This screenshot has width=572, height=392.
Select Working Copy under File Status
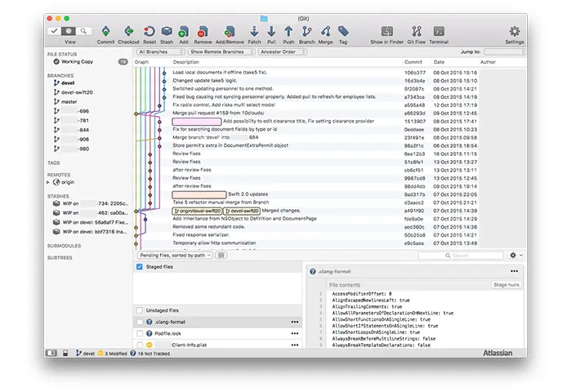pyautogui.click(x=77, y=61)
